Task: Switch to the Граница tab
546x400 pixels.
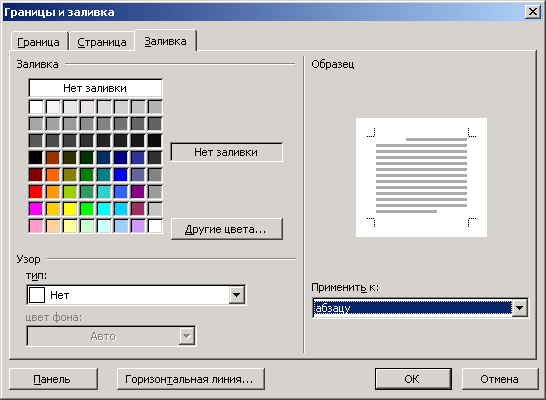Action: pyautogui.click(x=39, y=42)
